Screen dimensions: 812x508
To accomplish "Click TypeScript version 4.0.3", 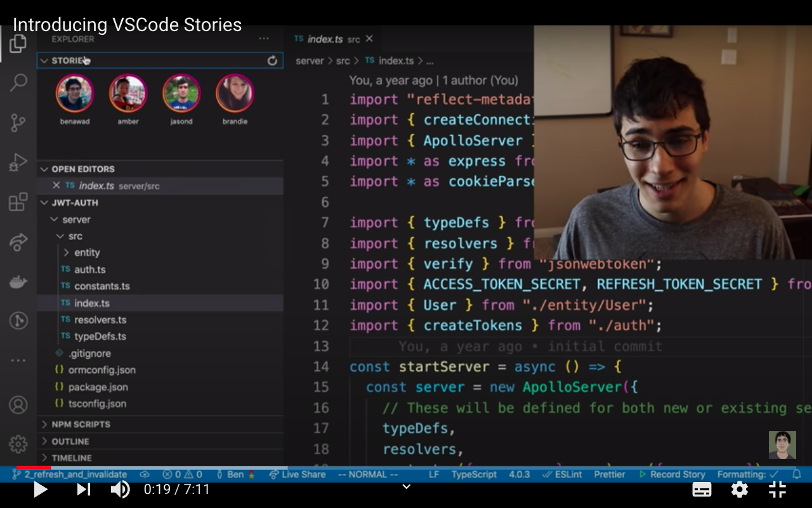I will pyautogui.click(x=519, y=474).
